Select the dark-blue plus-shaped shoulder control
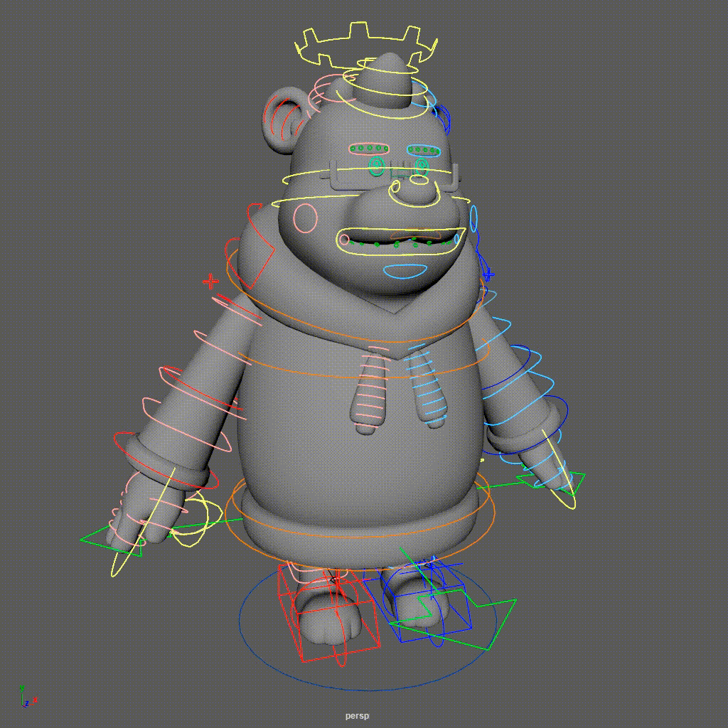This screenshot has height=728, width=728. click(x=487, y=274)
